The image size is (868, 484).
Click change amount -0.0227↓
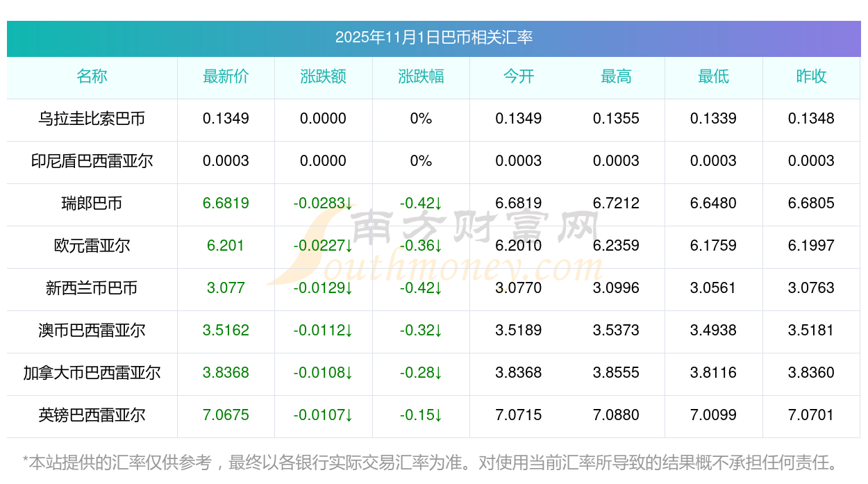[x=323, y=246]
